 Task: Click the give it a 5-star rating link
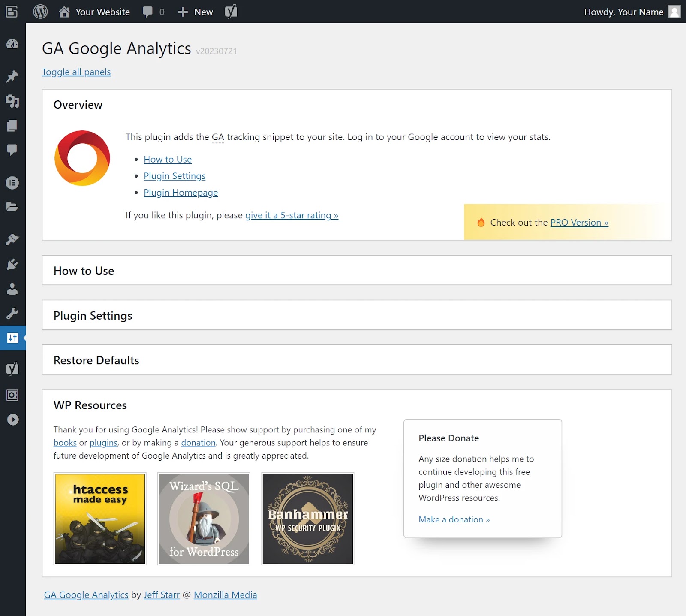pos(291,215)
